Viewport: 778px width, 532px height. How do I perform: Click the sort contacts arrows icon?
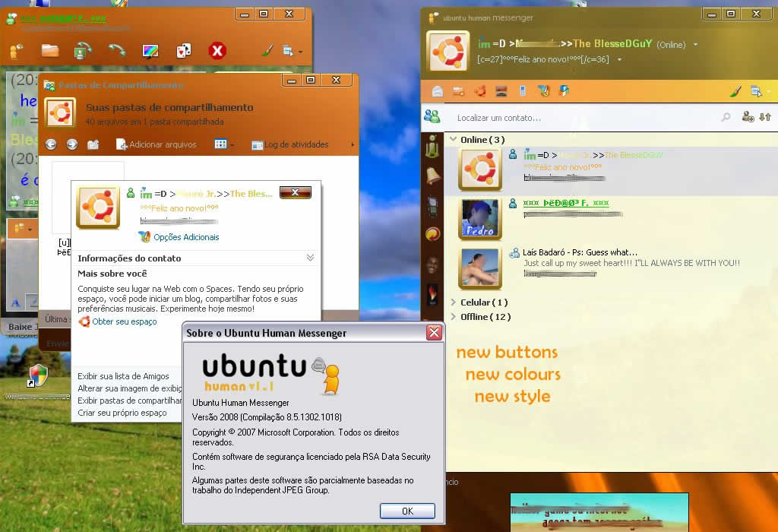pyautogui.click(x=765, y=117)
